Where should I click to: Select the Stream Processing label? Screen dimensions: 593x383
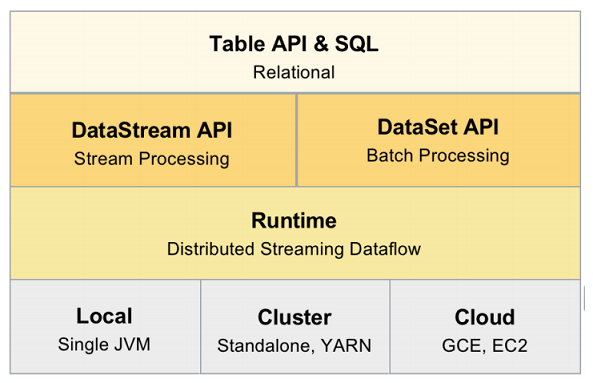[x=152, y=159]
